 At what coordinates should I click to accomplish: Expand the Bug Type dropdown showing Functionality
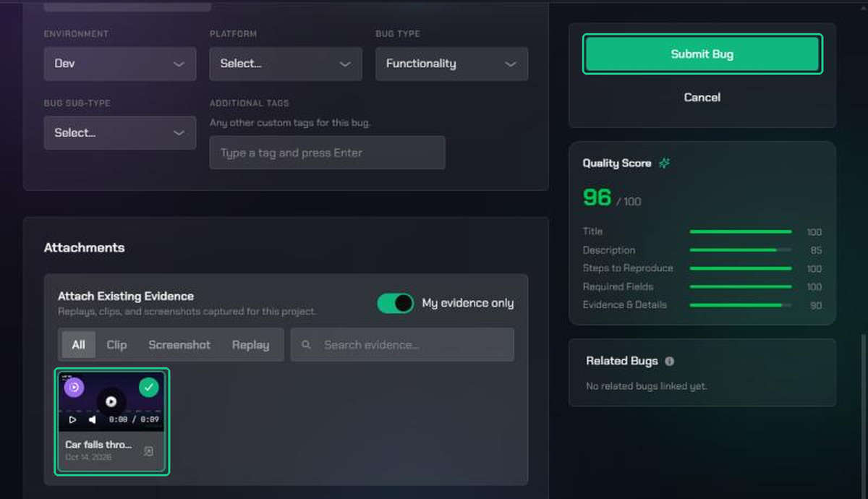pyautogui.click(x=451, y=64)
